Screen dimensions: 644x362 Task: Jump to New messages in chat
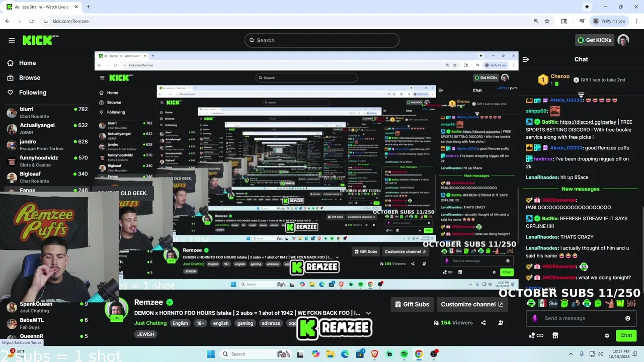tap(581, 189)
